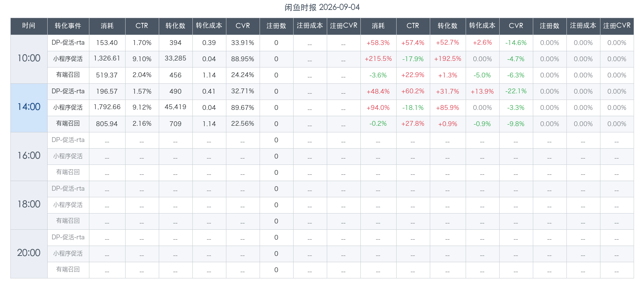Click the conversion count 456
644x281 pixels.
pos(175,75)
